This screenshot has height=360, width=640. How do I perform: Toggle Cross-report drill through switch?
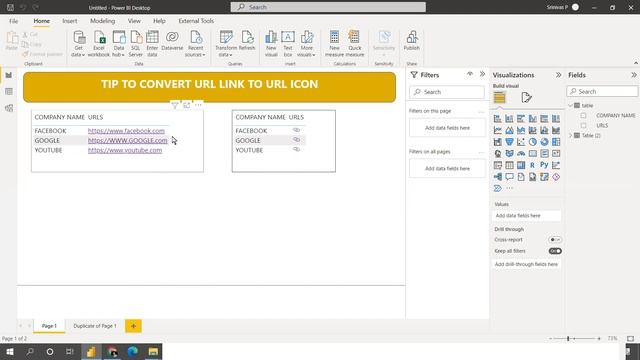[555, 240]
